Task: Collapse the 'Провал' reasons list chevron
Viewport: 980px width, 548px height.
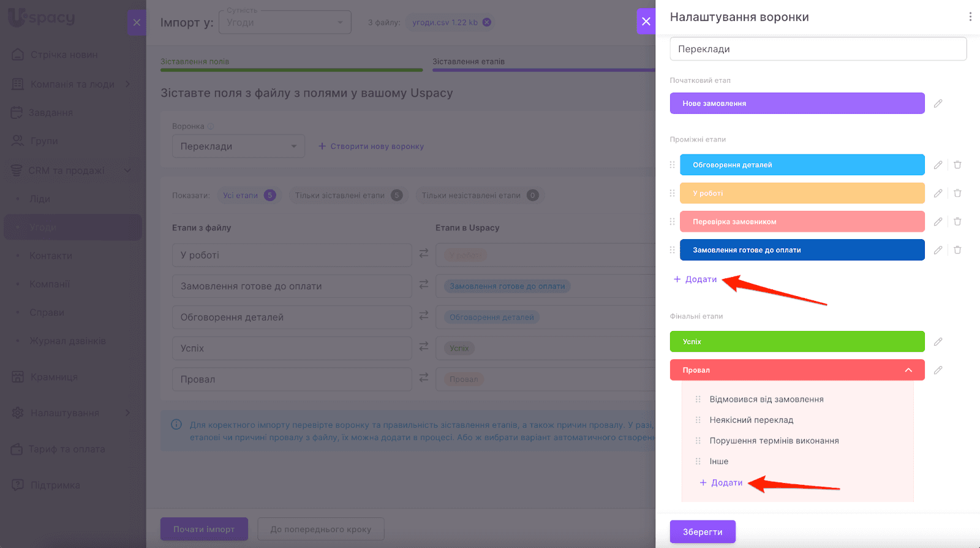Action: point(908,370)
